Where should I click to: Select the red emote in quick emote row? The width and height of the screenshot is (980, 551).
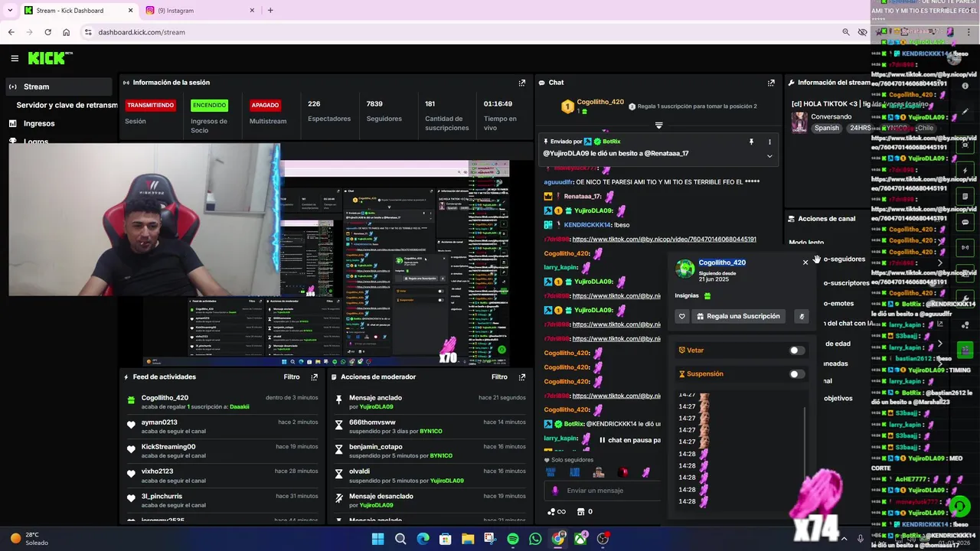(x=623, y=472)
